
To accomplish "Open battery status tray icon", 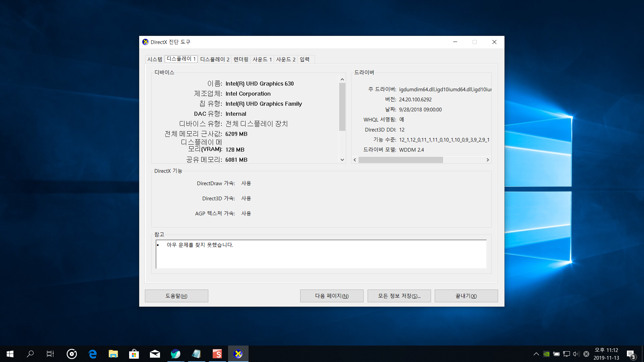I will click(556, 354).
